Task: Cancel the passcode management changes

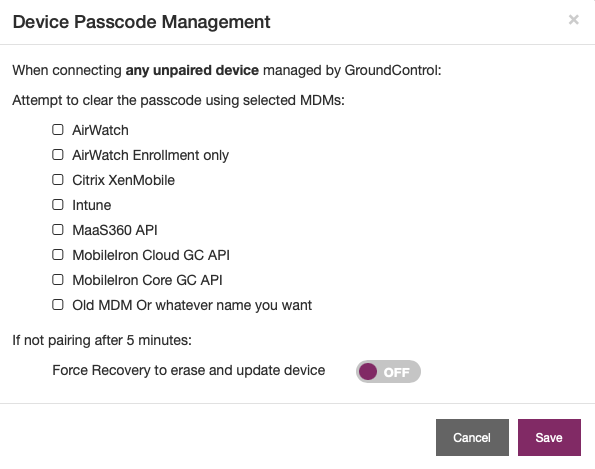Action: (472, 438)
